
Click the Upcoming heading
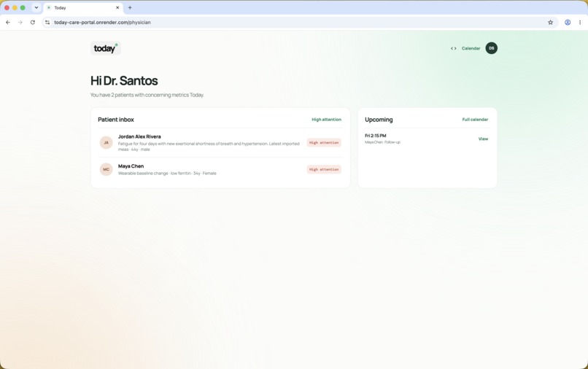379,120
